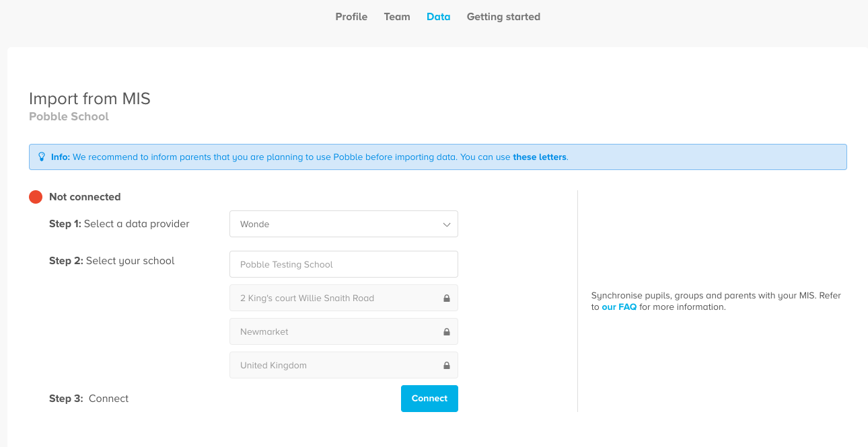This screenshot has width=868, height=447.
Task: Click the locked United Kingdom field
Action: [344, 365]
